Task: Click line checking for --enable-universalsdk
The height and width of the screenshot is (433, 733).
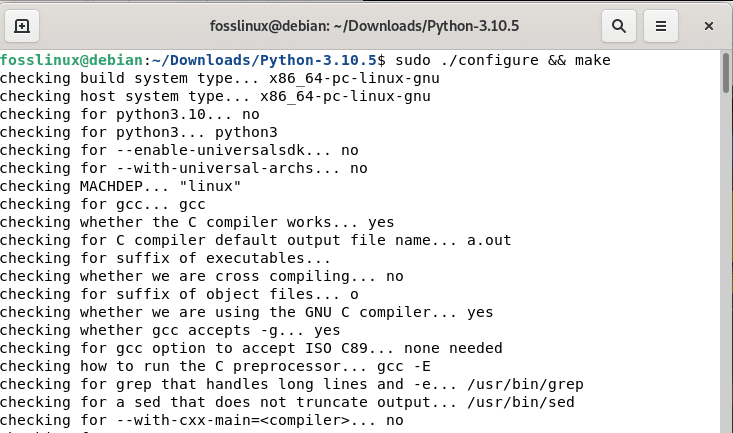Action: click(179, 150)
